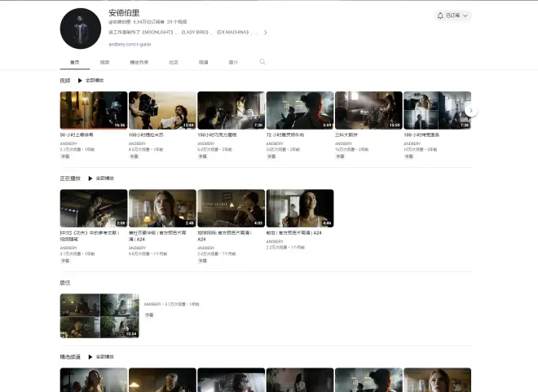The image size is (538, 392).
Task: Open the 4:03 trailer thumbnail
Action: [232, 208]
